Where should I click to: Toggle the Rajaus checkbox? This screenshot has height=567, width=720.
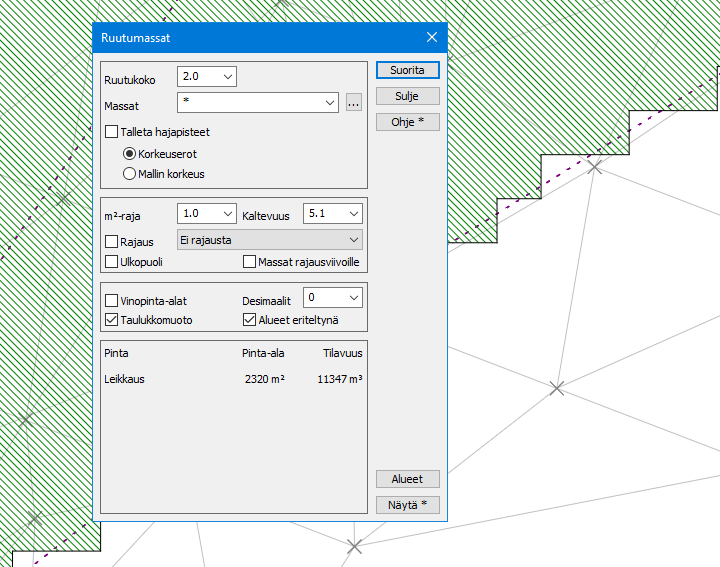[x=111, y=241]
